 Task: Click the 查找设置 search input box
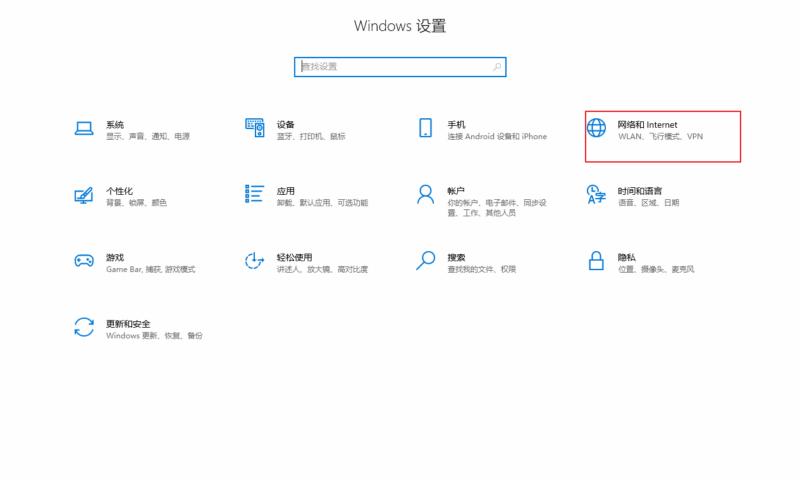tap(390, 67)
